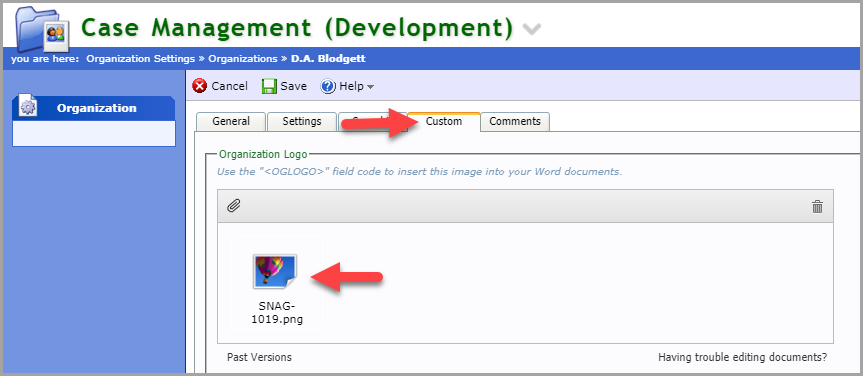Go to the Organizations breadcrumb link
Image resolution: width=863 pixels, height=376 pixels.
[x=243, y=58]
